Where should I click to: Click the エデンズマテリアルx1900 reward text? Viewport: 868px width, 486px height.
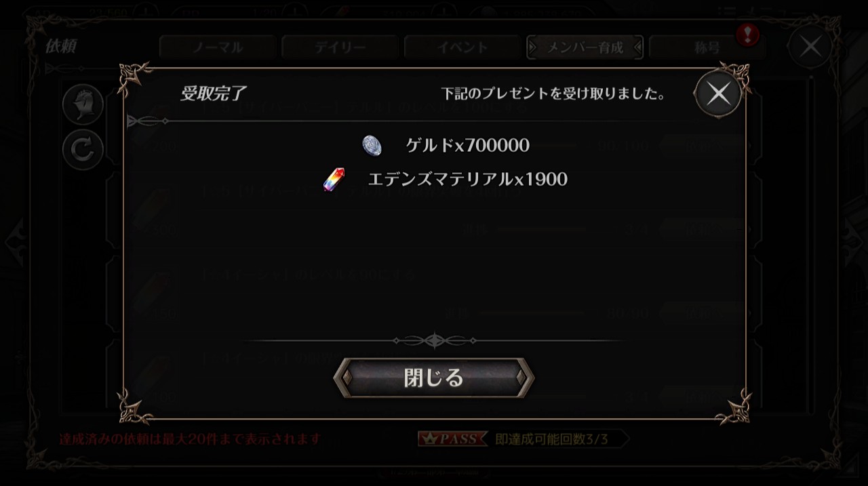click(468, 180)
